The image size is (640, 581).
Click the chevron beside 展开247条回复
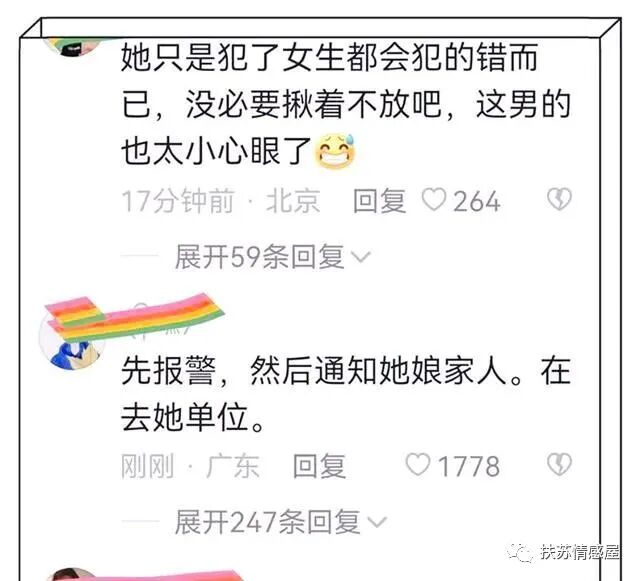tap(377, 522)
